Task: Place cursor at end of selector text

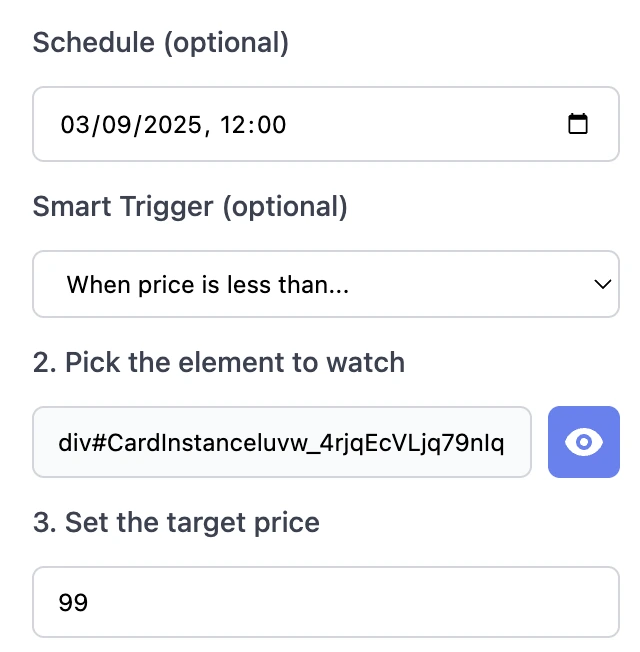Action: click(x=524, y=442)
